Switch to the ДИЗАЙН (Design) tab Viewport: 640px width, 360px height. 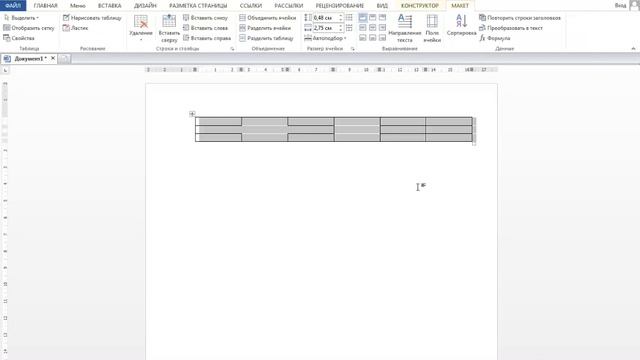[x=145, y=6]
